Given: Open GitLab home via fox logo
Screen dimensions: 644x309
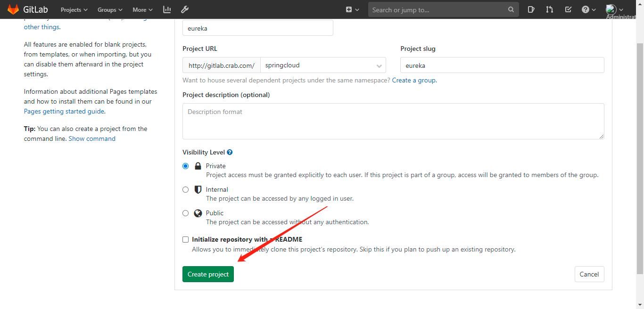Looking at the screenshot, I should click(13, 9).
